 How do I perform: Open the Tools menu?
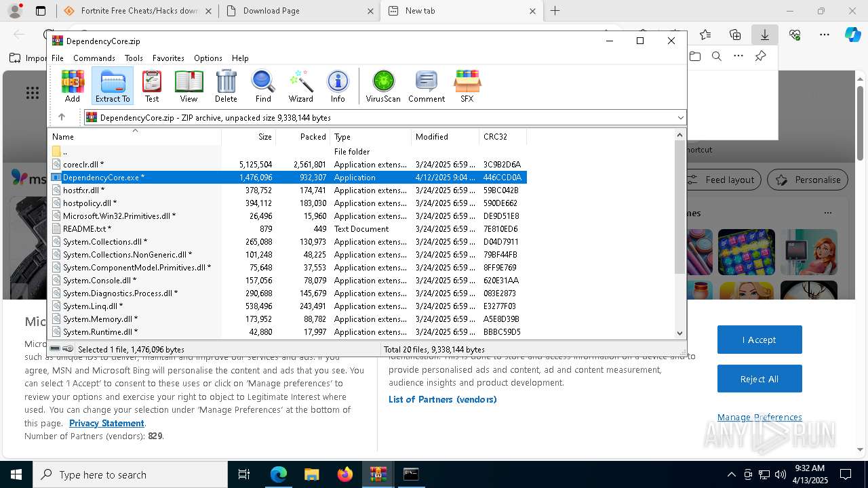pyautogui.click(x=134, y=58)
